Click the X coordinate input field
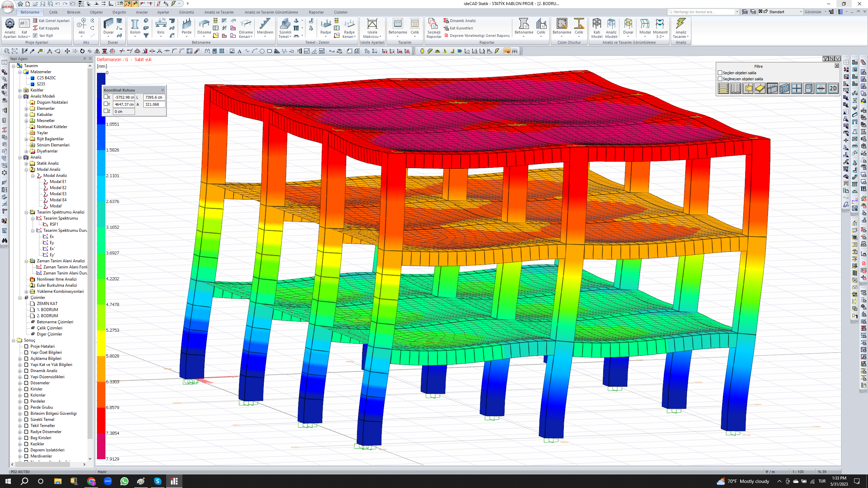868x488 pixels. pos(124,97)
